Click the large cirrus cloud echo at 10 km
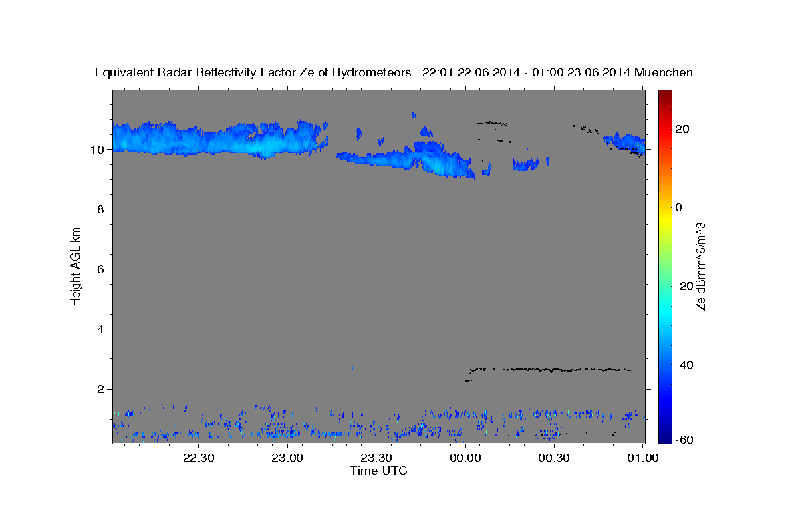The height and width of the screenshot is (532, 798). [219, 139]
